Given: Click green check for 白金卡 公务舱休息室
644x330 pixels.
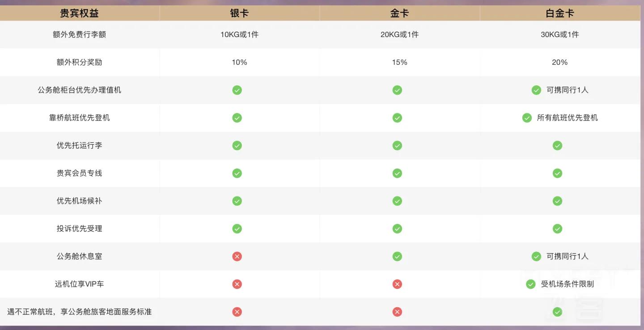Looking at the screenshot, I should pos(536,256).
